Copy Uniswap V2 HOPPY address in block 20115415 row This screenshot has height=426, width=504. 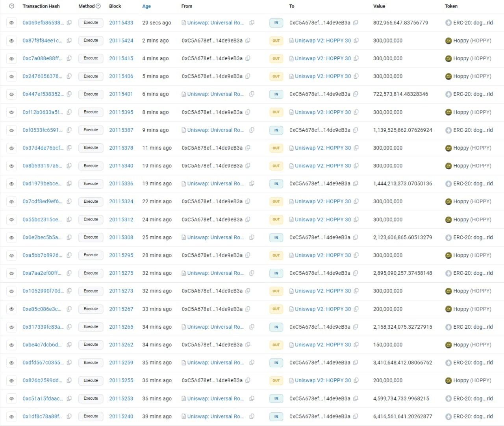(x=356, y=58)
